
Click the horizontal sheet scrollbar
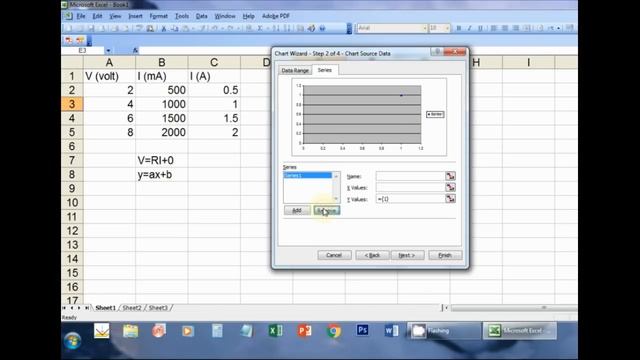point(513,308)
